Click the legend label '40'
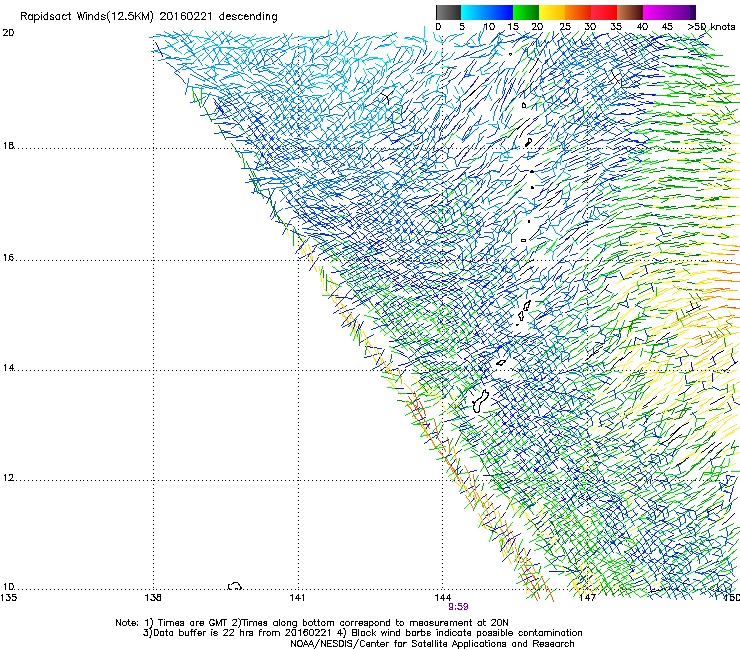740x650 pixels. [x=642, y=27]
